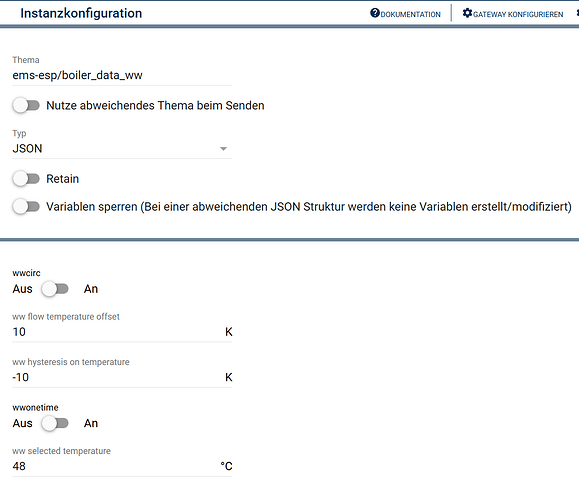Expand the Typ dropdown arrow
Viewport: 579px width, 500px height.
pos(223,149)
